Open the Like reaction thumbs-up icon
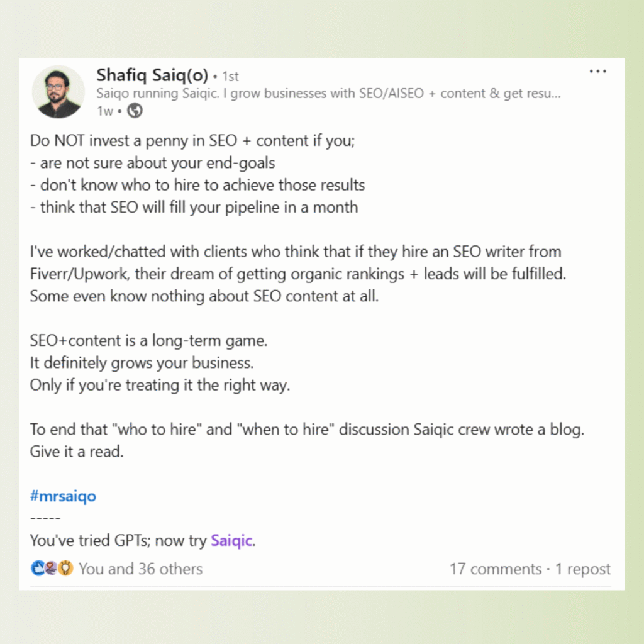Viewport: 644px width, 644px height. (x=38, y=567)
